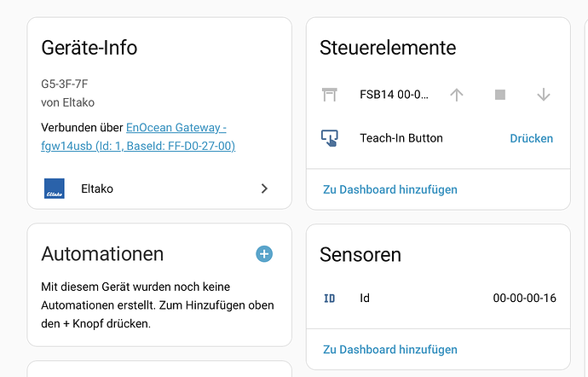Click the Automationen card heading
The width and height of the screenshot is (588, 377).
(102, 253)
